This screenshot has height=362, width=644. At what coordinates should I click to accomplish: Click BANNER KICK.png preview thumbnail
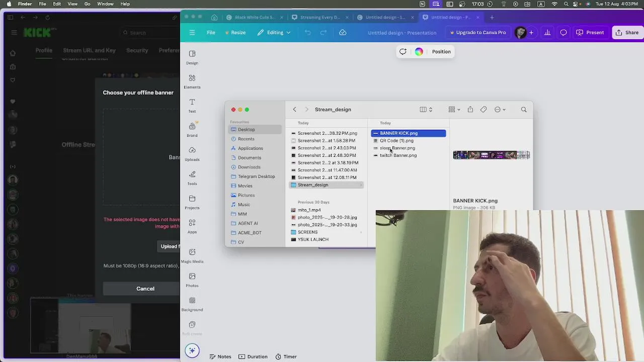click(x=491, y=155)
